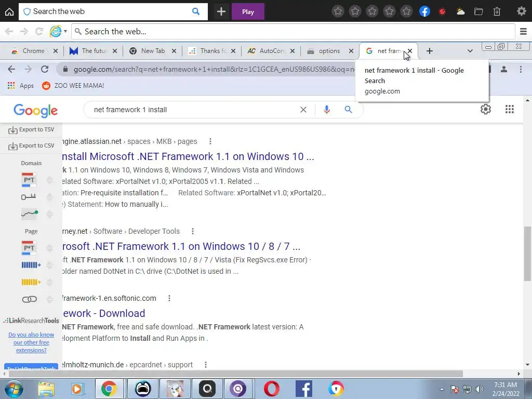Open the Google apps grid
This screenshot has width=532, height=399.
pyautogui.click(x=509, y=109)
